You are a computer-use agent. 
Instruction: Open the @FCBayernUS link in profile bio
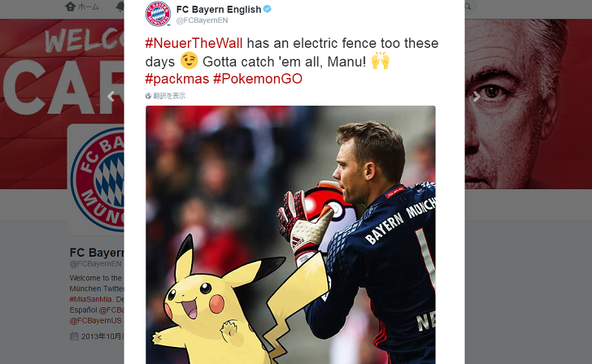click(x=95, y=321)
